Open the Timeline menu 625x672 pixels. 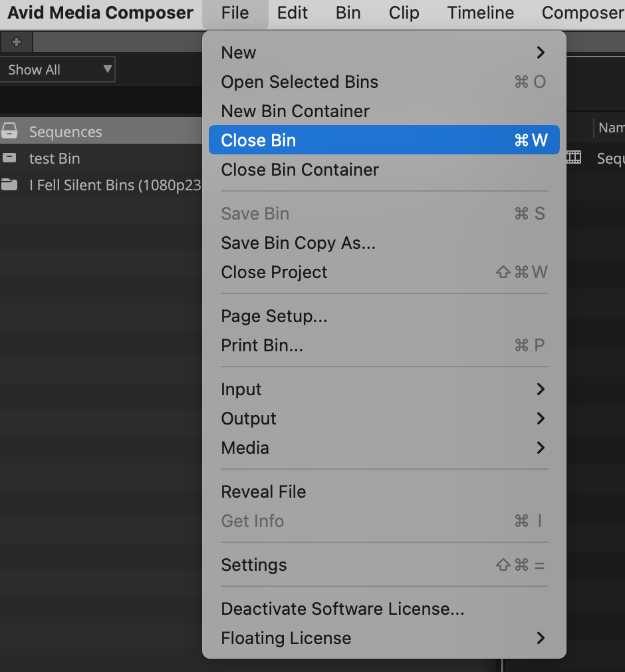(x=481, y=13)
